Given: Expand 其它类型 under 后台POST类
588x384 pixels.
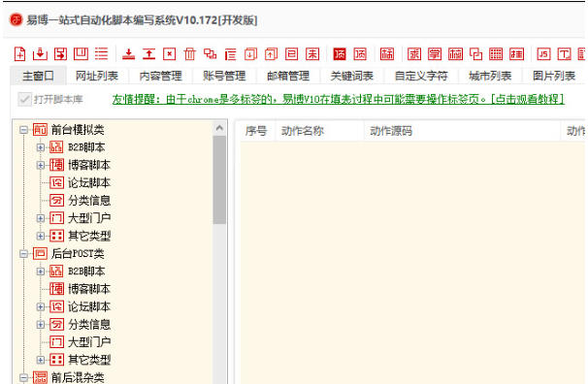Looking at the screenshot, I should 41,360.
